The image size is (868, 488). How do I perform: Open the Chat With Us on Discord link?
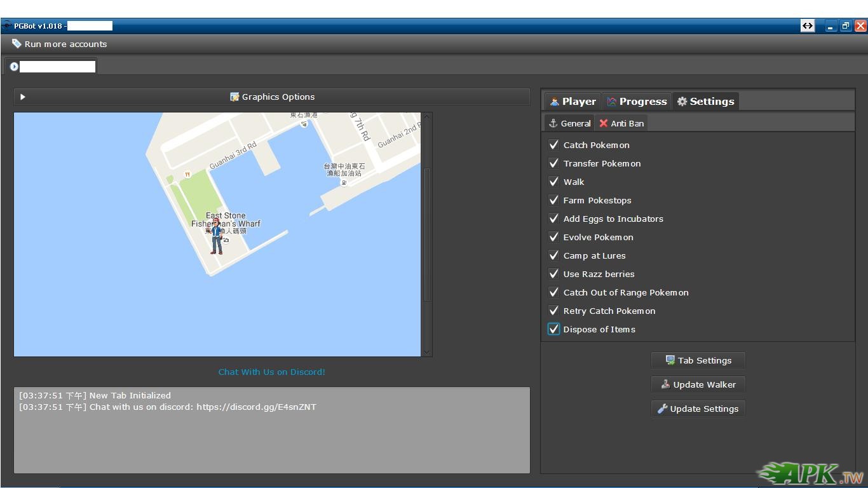point(271,372)
